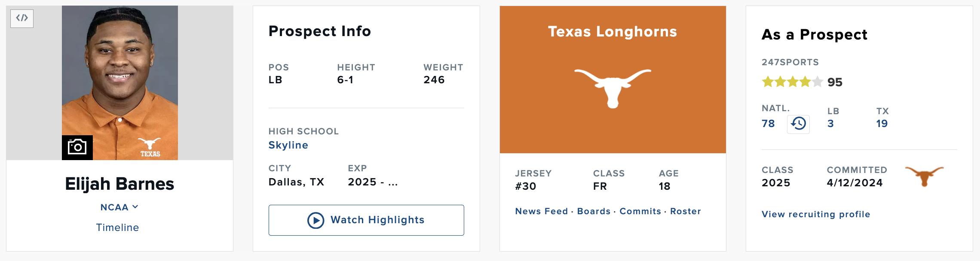Click the Watch Highlights button
The width and height of the screenshot is (980, 261).
coord(366,220)
